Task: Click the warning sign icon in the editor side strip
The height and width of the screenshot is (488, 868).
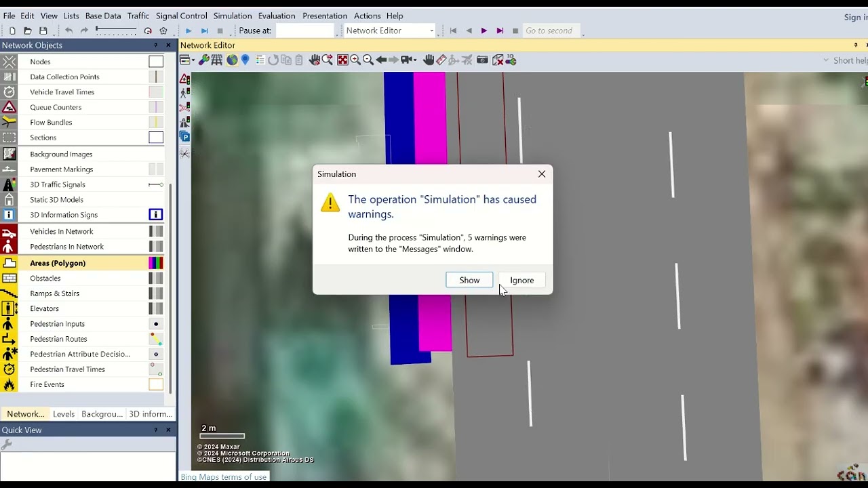Action: tap(184, 79)
